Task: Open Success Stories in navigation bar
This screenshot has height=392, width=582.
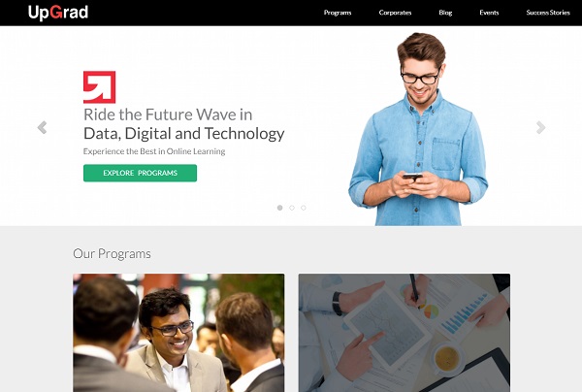Action: [x=548, y=13]
